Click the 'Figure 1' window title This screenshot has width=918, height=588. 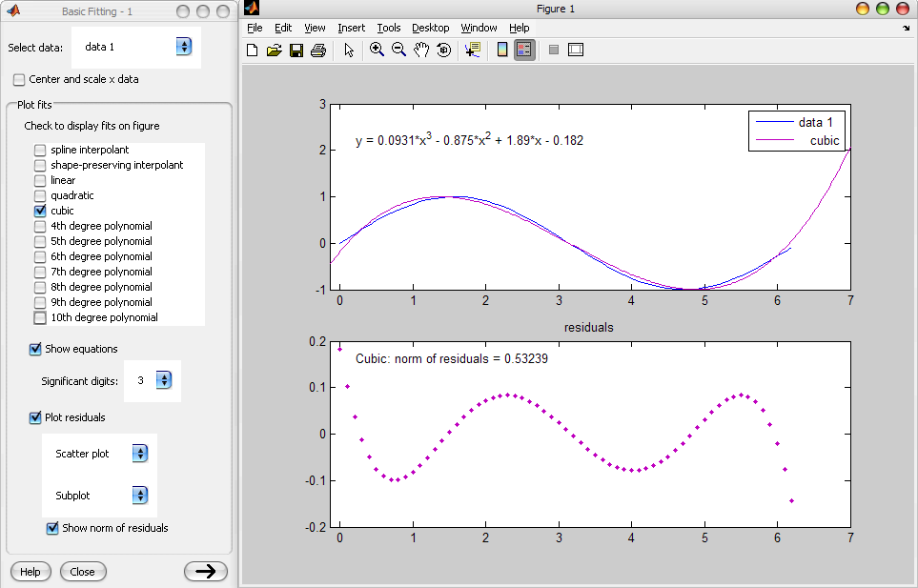point(556,9)
